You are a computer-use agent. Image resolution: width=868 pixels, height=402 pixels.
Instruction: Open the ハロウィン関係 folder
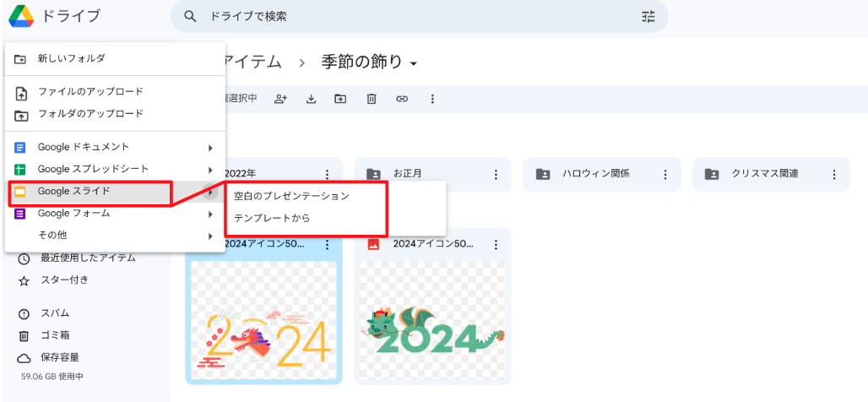602,175
